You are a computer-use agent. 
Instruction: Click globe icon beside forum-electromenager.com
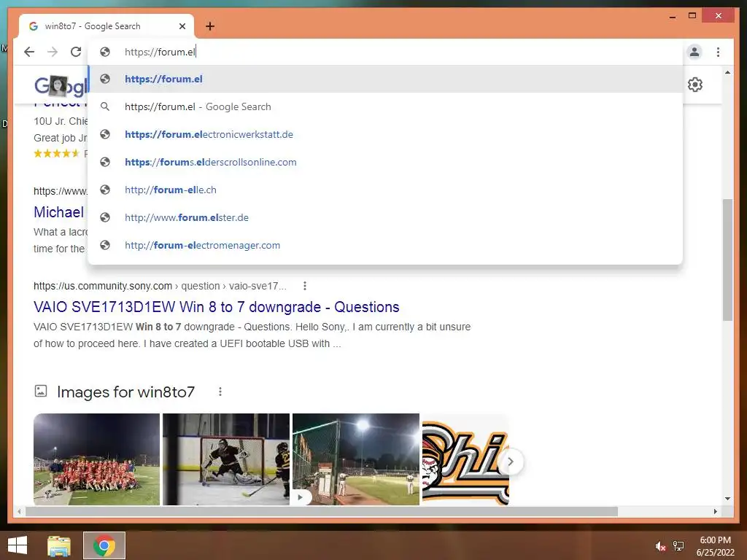click(105, 245)
